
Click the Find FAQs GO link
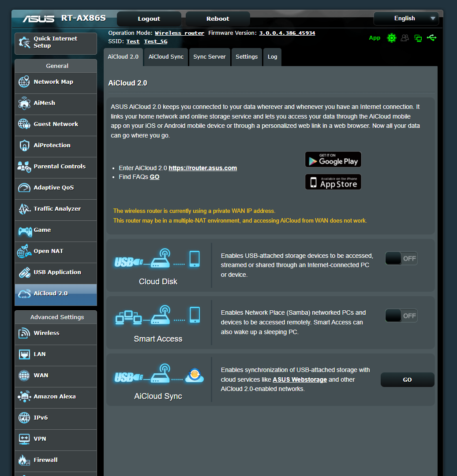(x=154, y=177)
